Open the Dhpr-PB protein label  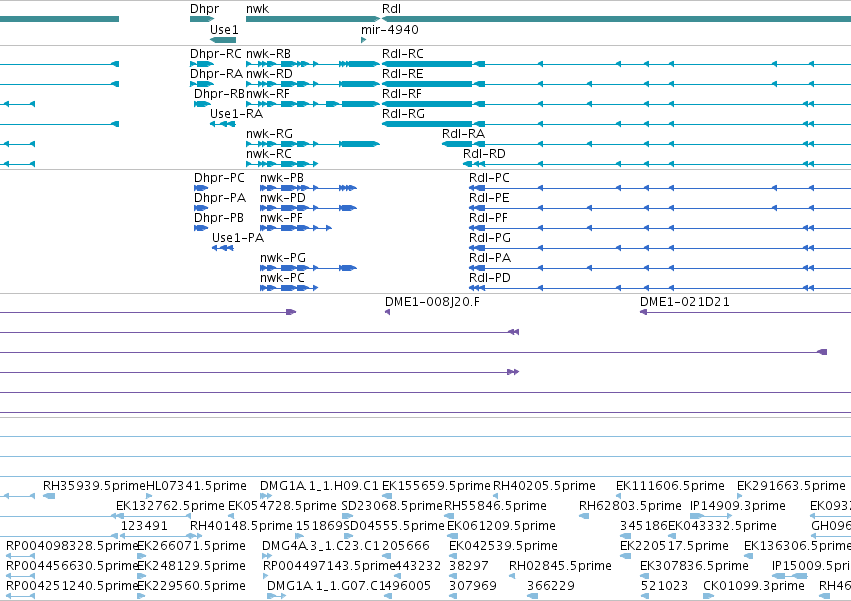click(x=219, y=218)
